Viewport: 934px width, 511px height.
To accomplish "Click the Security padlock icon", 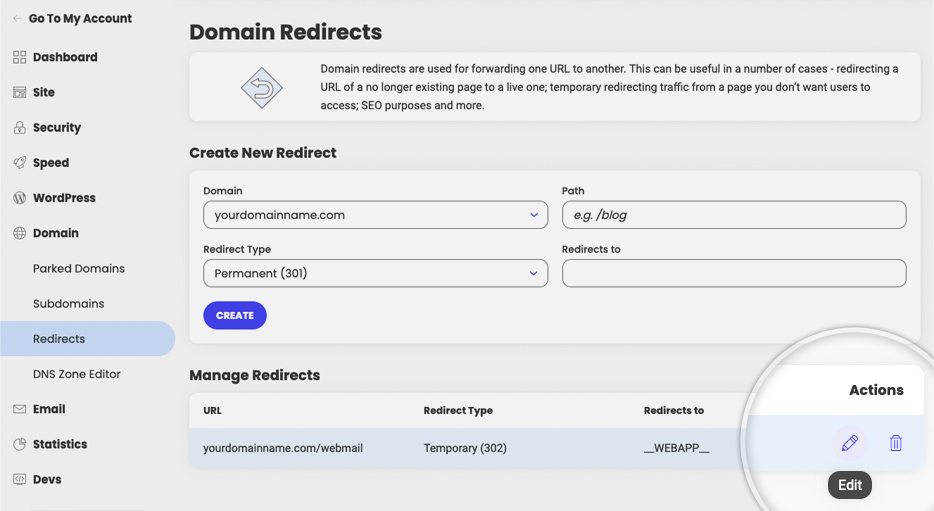I will [x=20, y=127].
